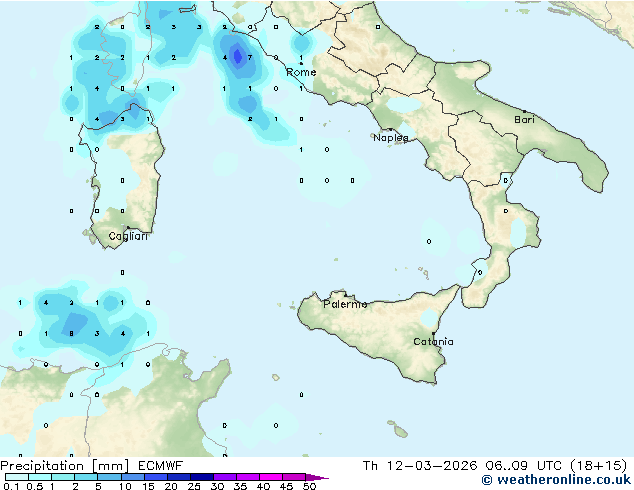Click the black city dot above the Bari label
This screenshot has height=490, width=634.
coord(524,111)
